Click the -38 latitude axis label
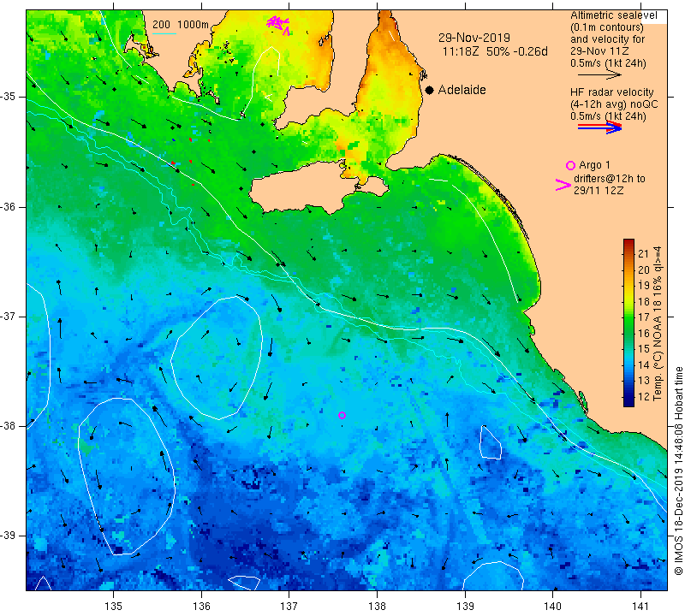Screen dimensions: 685x616 (x=8, y=426)
